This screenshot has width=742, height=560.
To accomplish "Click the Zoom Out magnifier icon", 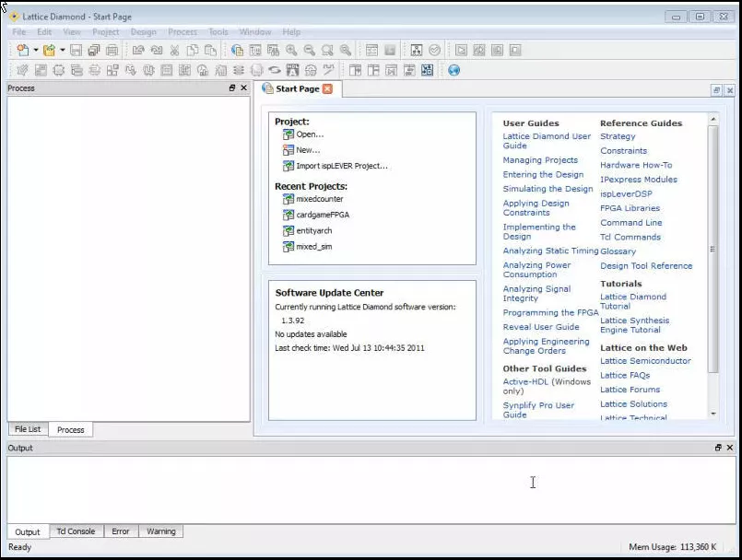I will coord(310,50).
